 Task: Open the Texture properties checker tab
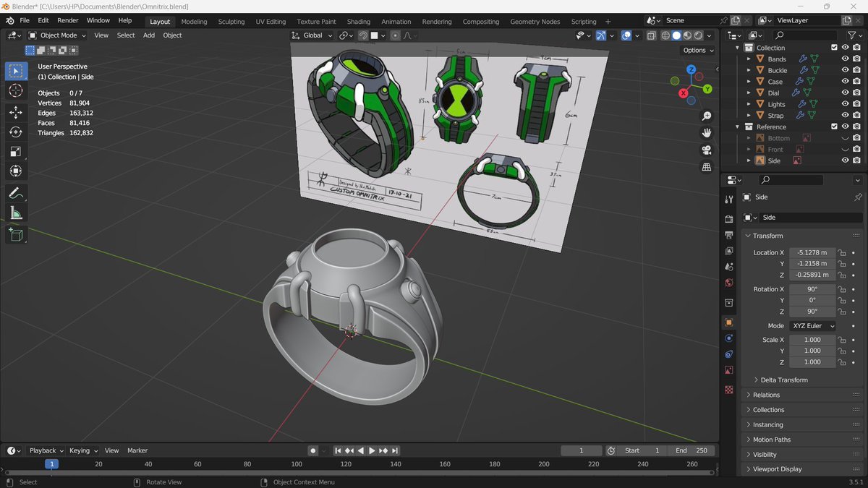coord(729,390)
